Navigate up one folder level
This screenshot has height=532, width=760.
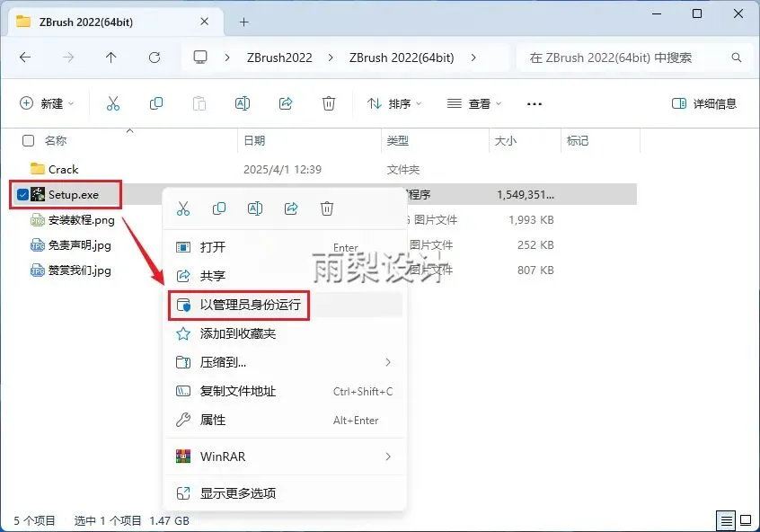[111, 58]
